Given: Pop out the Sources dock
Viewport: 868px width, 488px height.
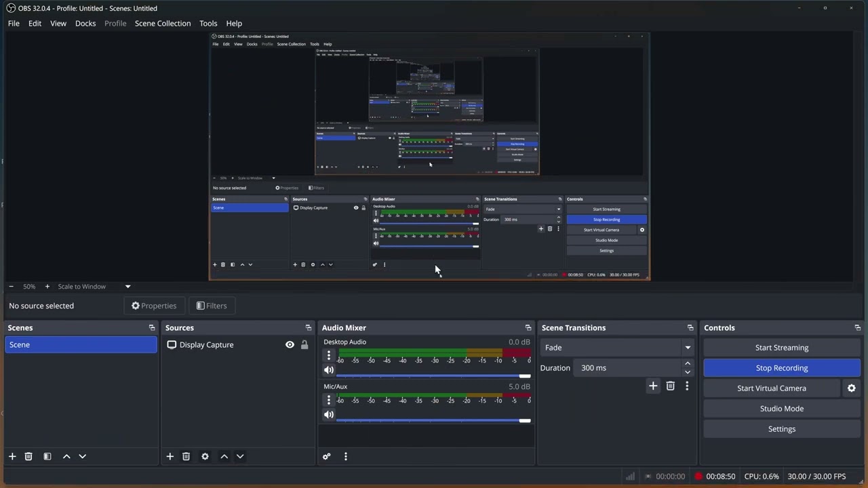Looking at the screenshot, I should pos(309,327).
